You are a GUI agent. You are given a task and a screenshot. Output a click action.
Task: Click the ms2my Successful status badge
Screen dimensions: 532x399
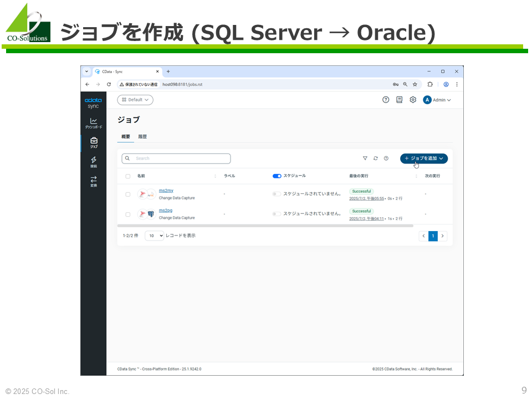[x=361, y=191]
